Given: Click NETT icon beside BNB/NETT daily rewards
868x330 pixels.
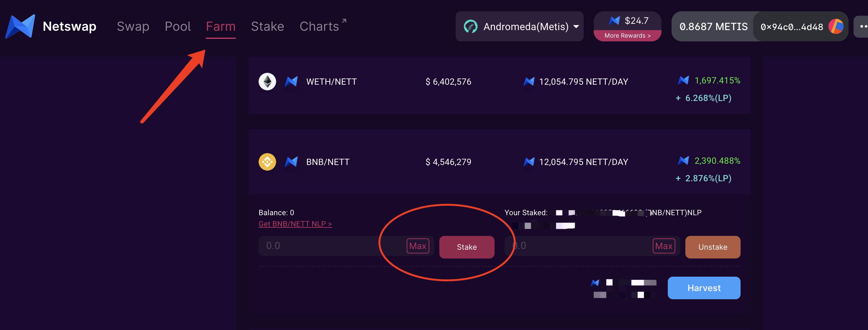Looking at the screenshot, I should [529, 162].
